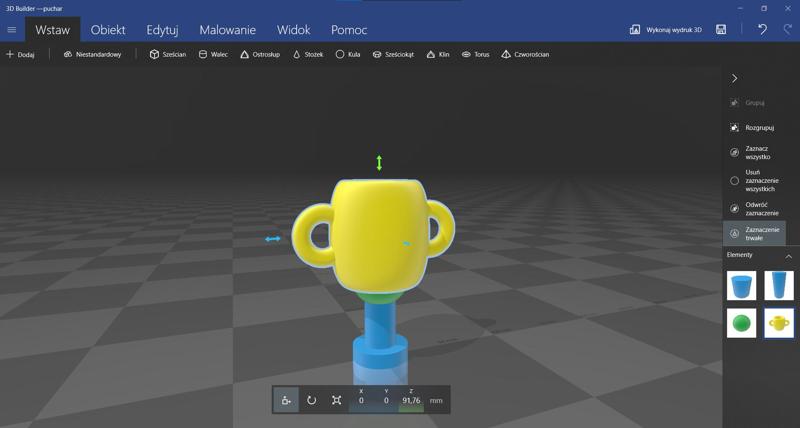
Task: Open the Pomoc tab
Action: 349,30
